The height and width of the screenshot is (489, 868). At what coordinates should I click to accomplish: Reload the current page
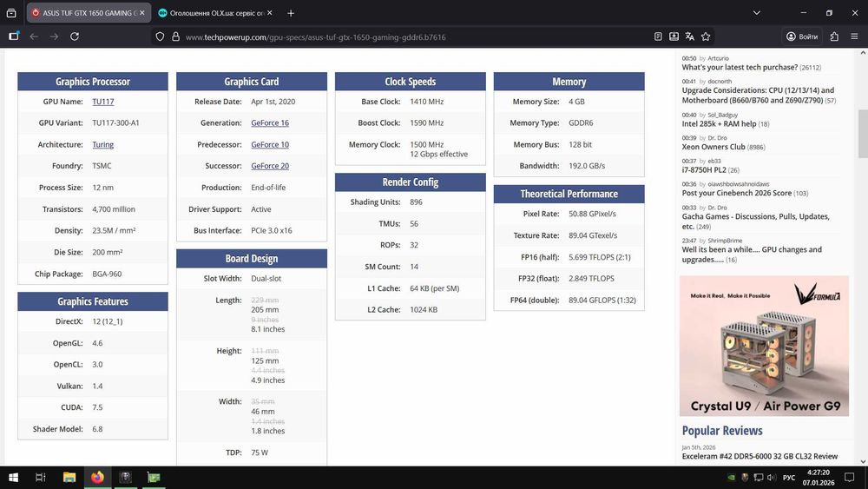point(75,36)
